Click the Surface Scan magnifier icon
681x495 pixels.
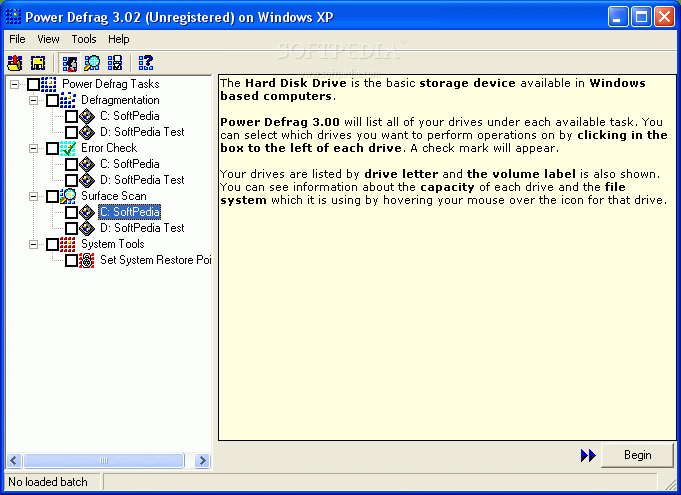pyautogui.click(x=68, y=196)
